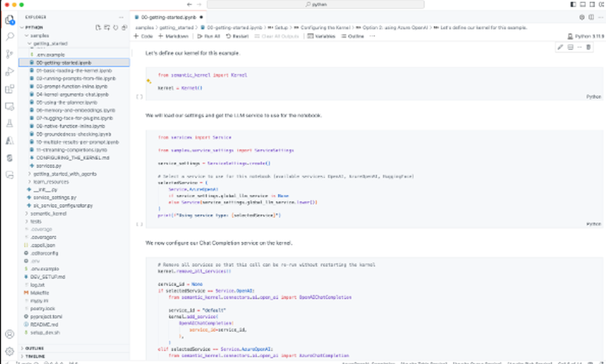This screenshot has width=606, height=364.
Task: Add a new Code cell
Action: [143, 36]
